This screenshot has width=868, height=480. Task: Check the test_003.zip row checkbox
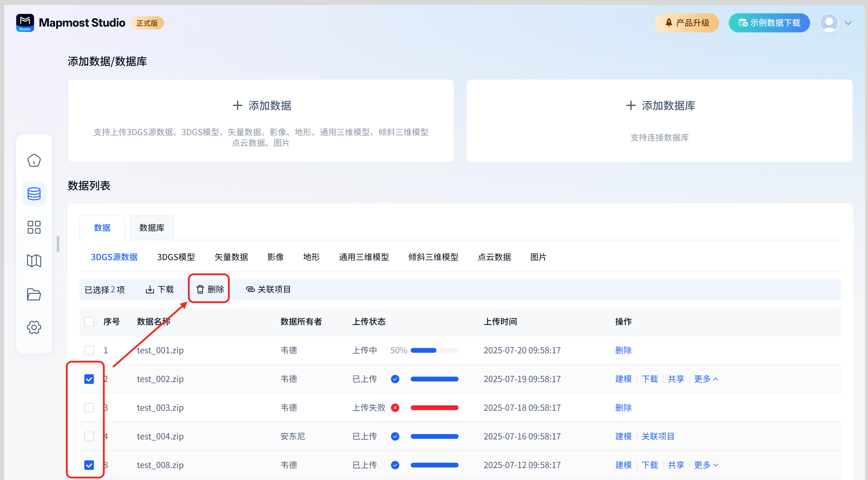pyautogui.click(x=89, y=407)
